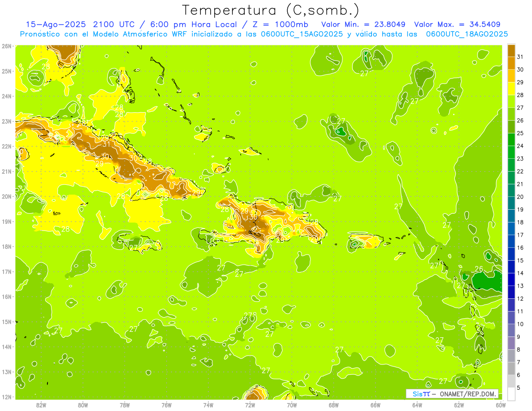The image size is (532, 411).
Task: Pick the blue swatch between 15 and 16
Action: (511, 254)
